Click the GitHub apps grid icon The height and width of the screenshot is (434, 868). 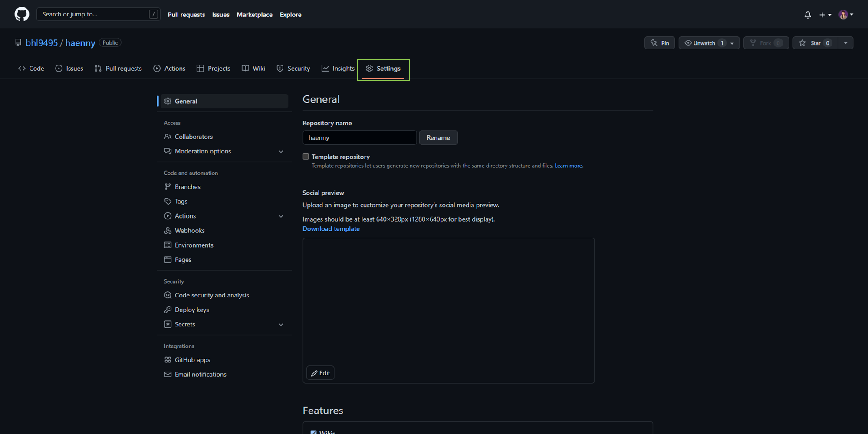[x=168, y=360]
